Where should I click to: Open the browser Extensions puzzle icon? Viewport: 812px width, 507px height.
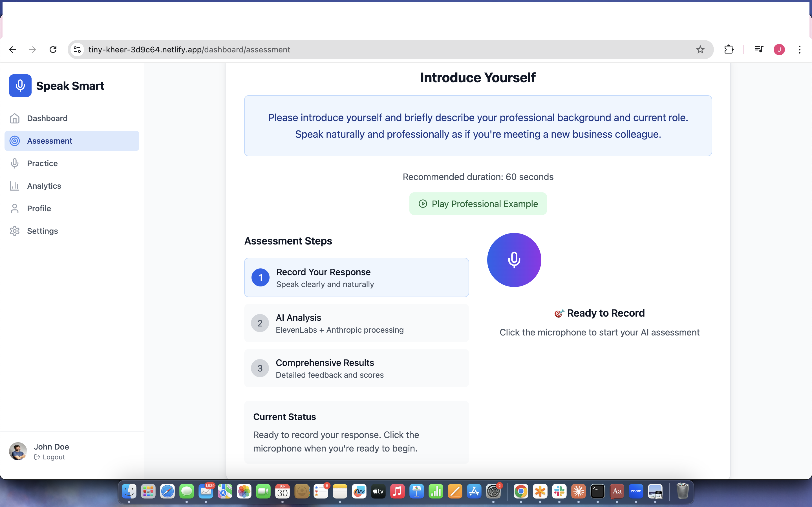click(729, 50)
